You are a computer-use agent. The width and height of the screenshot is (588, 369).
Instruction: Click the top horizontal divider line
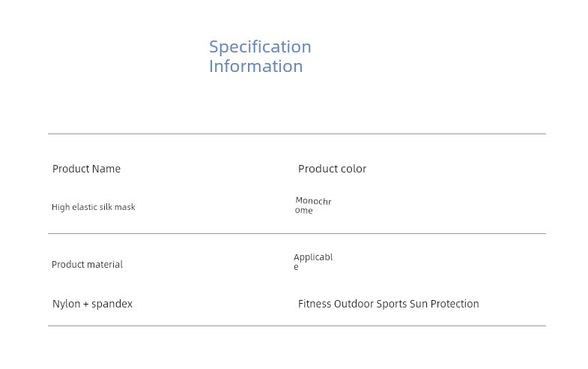(x=297, y=134)
